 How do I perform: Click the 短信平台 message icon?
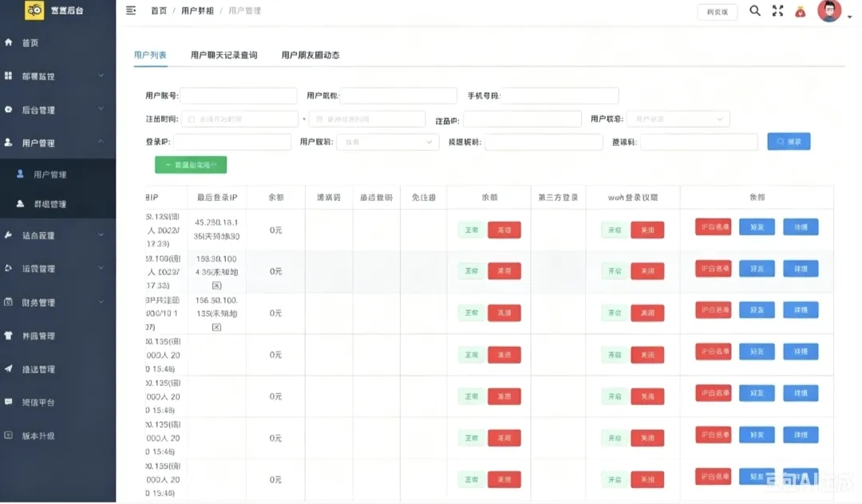(x=8, y=401)
